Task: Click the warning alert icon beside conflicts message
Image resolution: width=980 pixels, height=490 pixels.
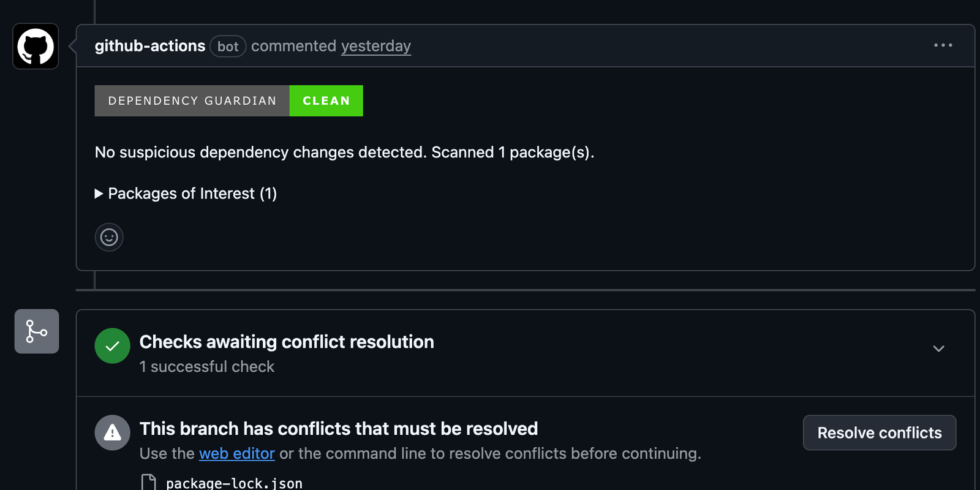Action: (x=112, y=432)
